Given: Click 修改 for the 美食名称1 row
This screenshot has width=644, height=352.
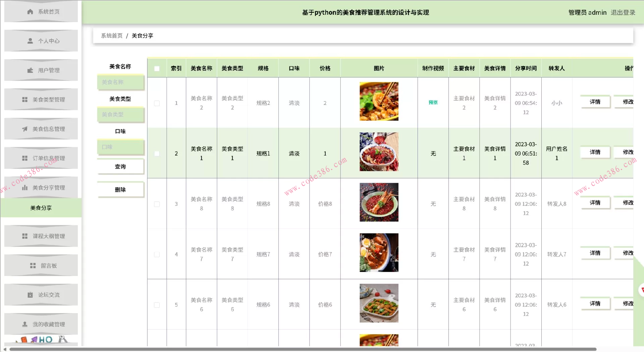Looking at the screenshot, I should tap(624, 152).
